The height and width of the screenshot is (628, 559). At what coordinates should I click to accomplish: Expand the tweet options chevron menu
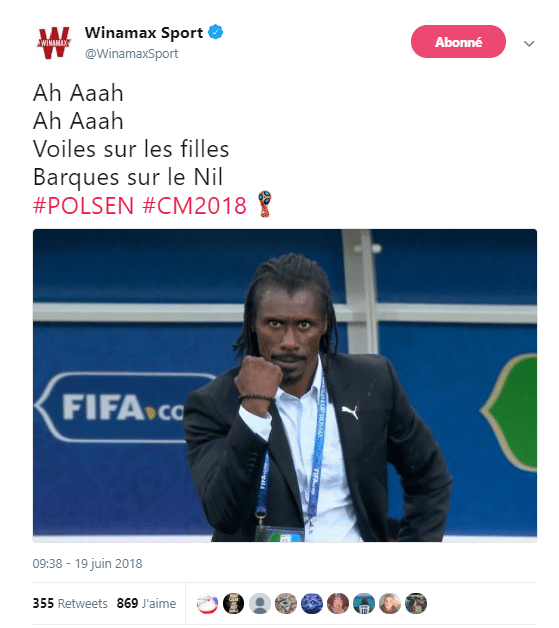(529, 43)
